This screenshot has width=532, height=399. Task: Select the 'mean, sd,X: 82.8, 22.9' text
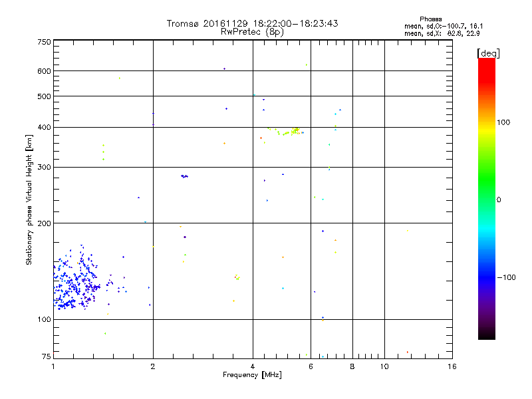point(442,33)
